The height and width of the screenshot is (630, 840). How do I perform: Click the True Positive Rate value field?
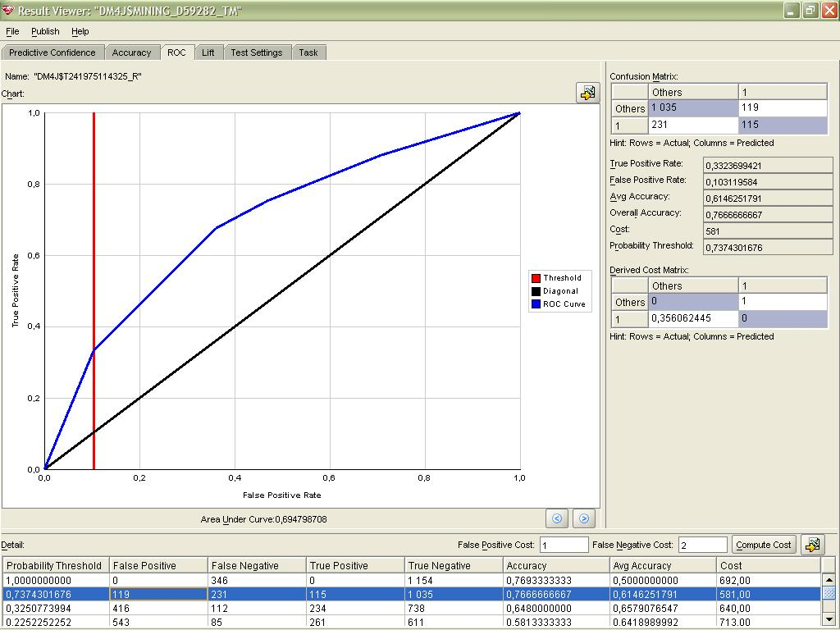click(x=768, y=166)
